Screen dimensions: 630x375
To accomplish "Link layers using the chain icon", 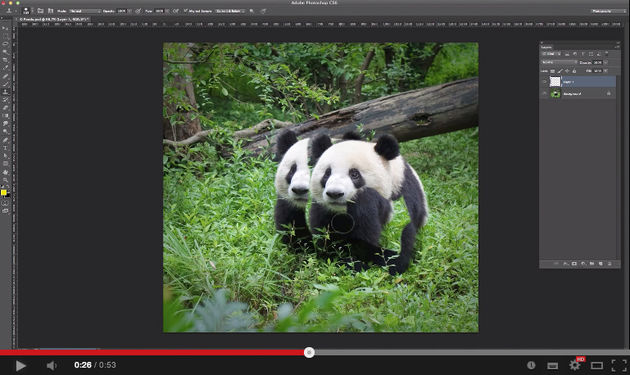I will (x=557, y=264).
